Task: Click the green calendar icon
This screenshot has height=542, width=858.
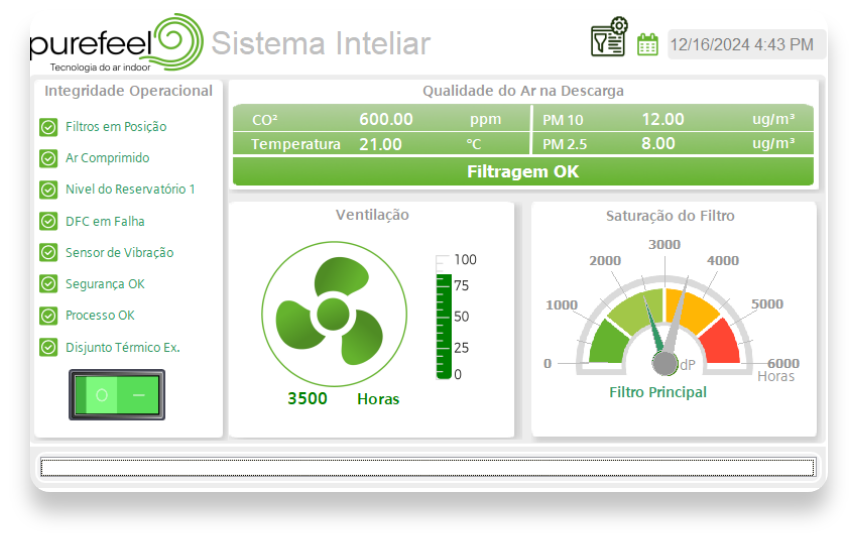Action: [648, 44]
